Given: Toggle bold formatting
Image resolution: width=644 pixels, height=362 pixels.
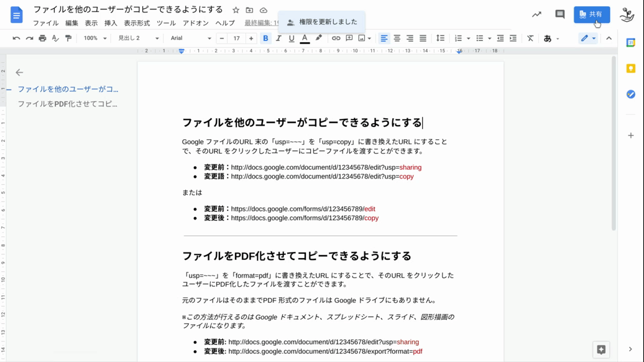Looking at the screenshot, I should (265, 38).
